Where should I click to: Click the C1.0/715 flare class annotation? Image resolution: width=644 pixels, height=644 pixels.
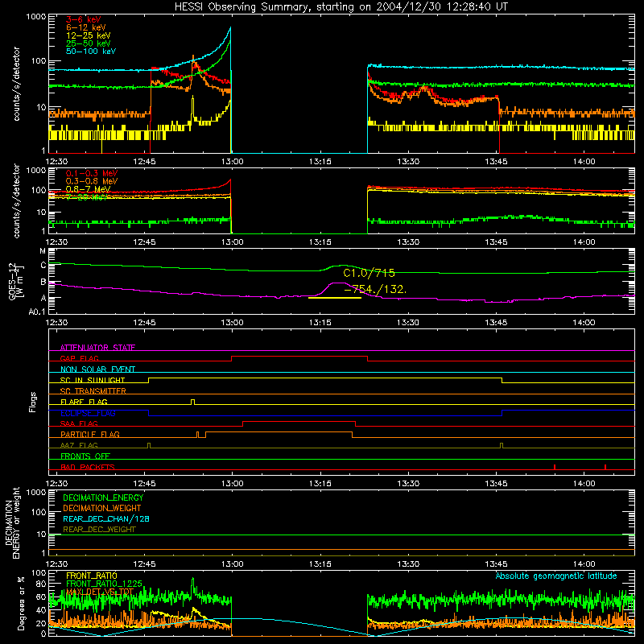[x=369, y=273]
